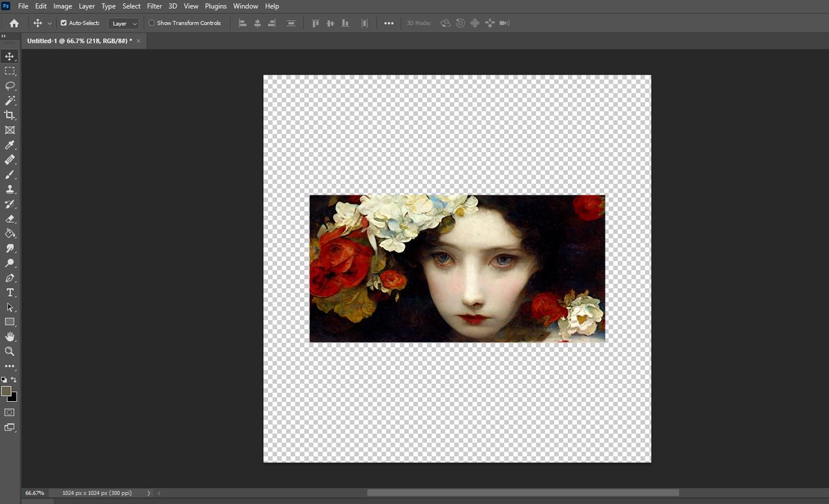The height and width of the screenshot is (504, 829).
Task: Uncheck the Auto-Select checkbox
Action: pyautogui.click(x=64, y=23)
